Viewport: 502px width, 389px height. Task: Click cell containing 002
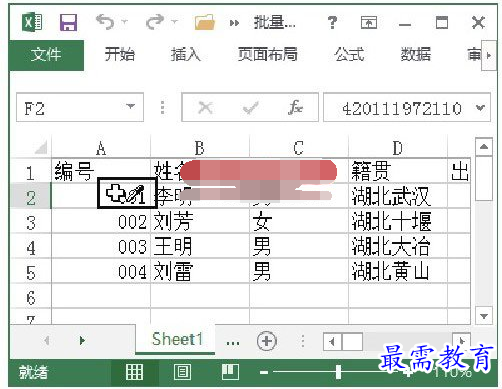tap(101, 222)
